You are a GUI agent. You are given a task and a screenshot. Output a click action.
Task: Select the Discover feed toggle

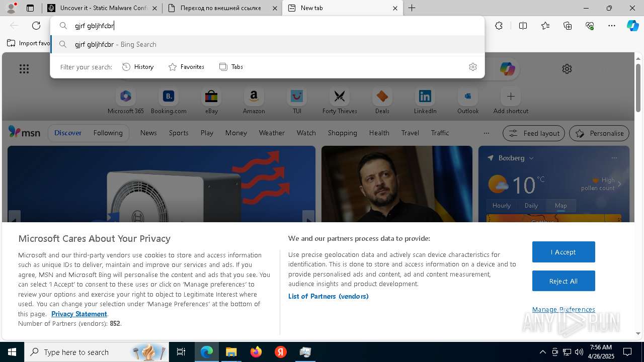[68, 133]
